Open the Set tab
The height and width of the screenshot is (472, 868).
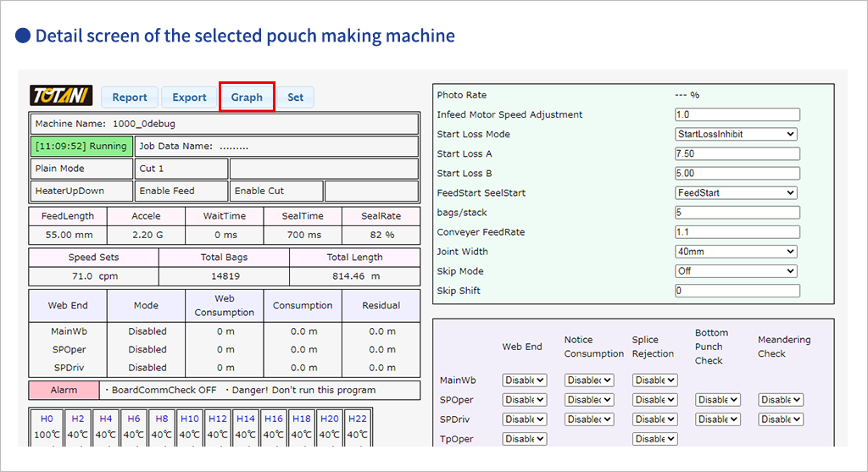pyautogui.click(x=295, y=97)
